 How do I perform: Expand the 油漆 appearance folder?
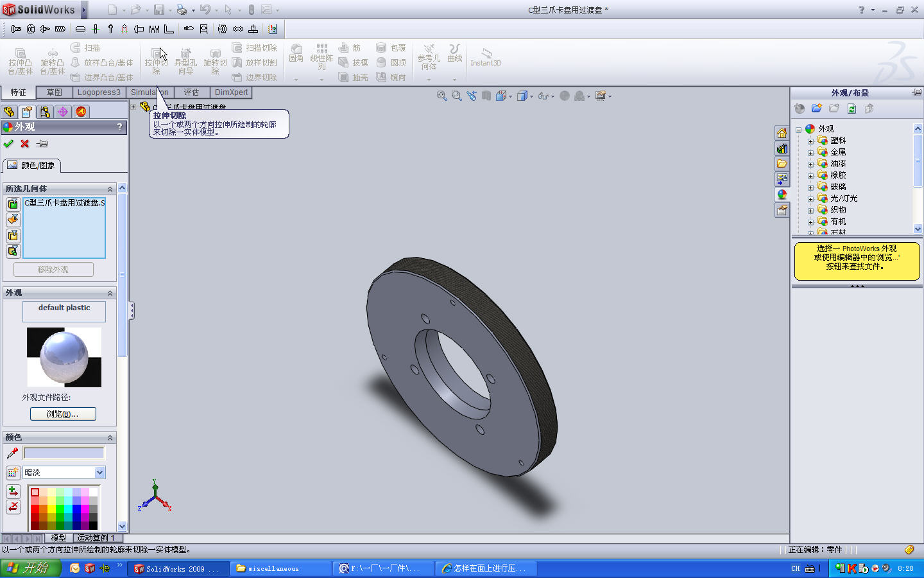810,164
